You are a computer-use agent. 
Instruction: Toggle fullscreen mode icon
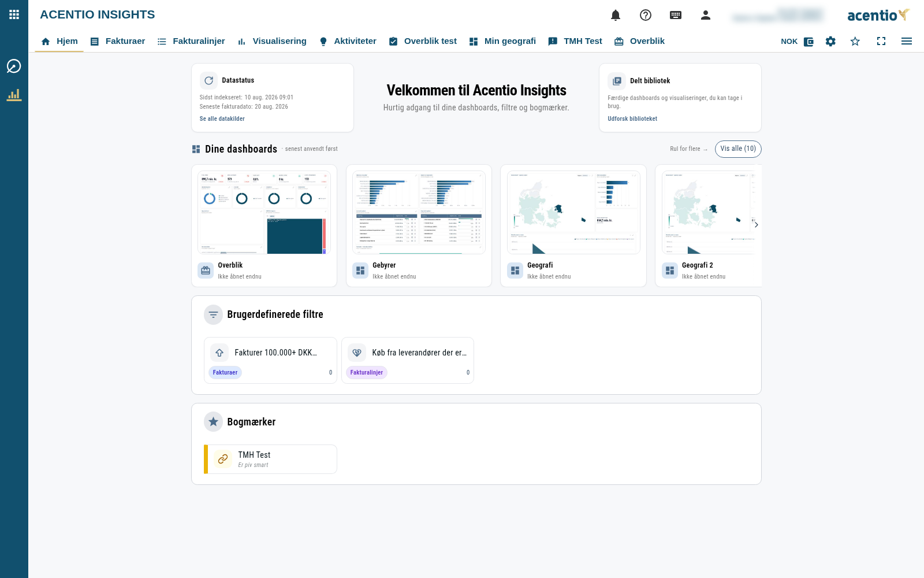[881, 41]
